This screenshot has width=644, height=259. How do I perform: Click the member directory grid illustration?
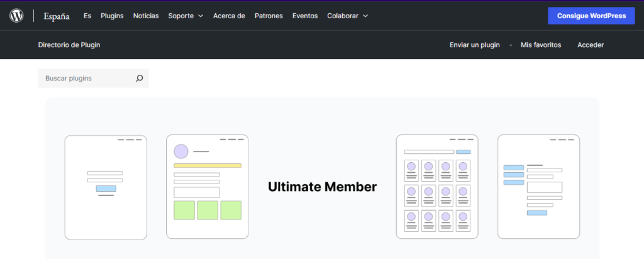click(437, 187)
